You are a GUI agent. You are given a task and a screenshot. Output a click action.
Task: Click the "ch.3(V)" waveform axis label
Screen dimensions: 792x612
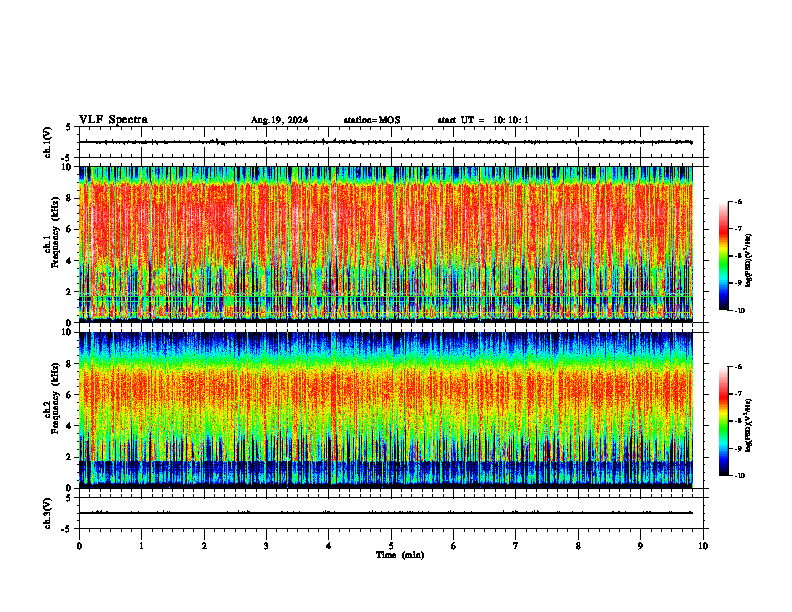47,514
